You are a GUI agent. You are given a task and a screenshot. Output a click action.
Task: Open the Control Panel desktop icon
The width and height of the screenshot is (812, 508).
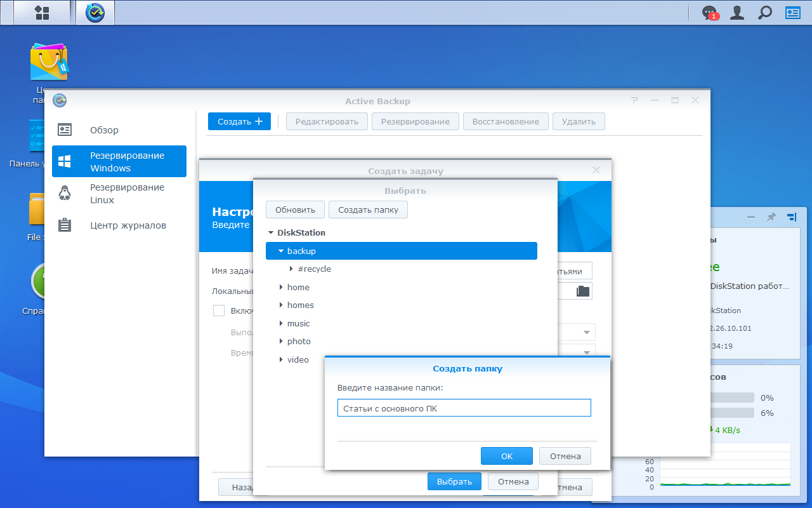tap(36, 136)
